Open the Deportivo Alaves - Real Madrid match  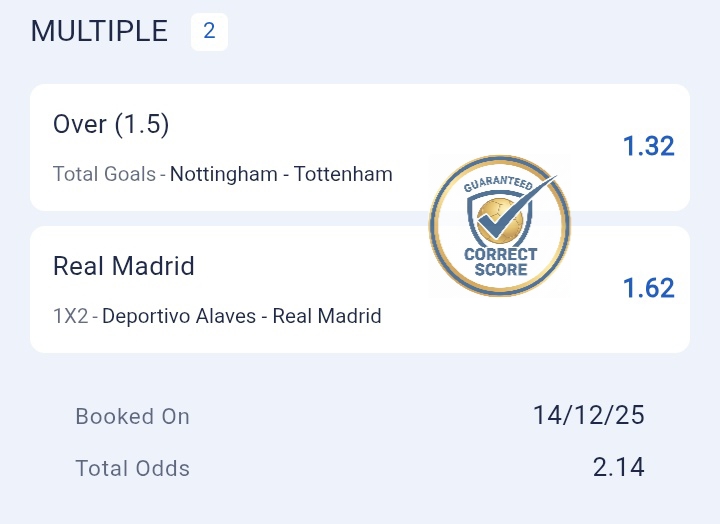242,316
